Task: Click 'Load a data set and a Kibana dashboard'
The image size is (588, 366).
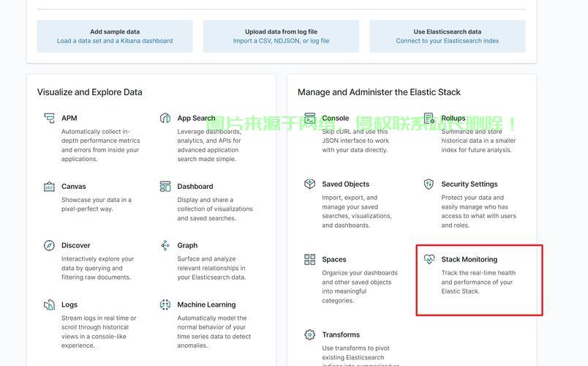Action: tap(115, 41)
